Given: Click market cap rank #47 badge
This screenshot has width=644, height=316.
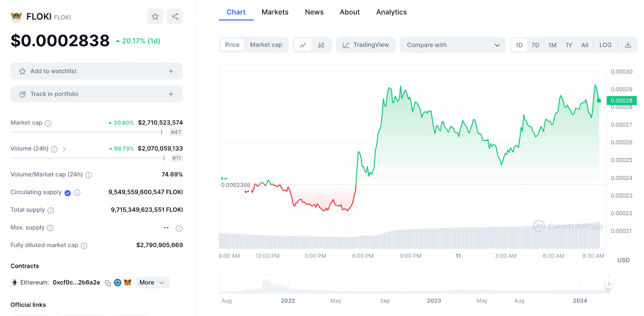Looking at the screenshot, I should click(176, 132).
